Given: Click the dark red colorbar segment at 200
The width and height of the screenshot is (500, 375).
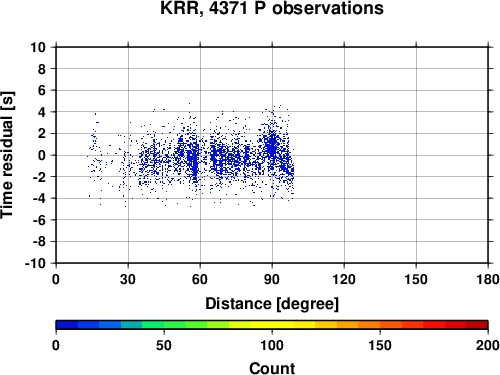Looking at the screenshot, I should click(x=477, y=325).
